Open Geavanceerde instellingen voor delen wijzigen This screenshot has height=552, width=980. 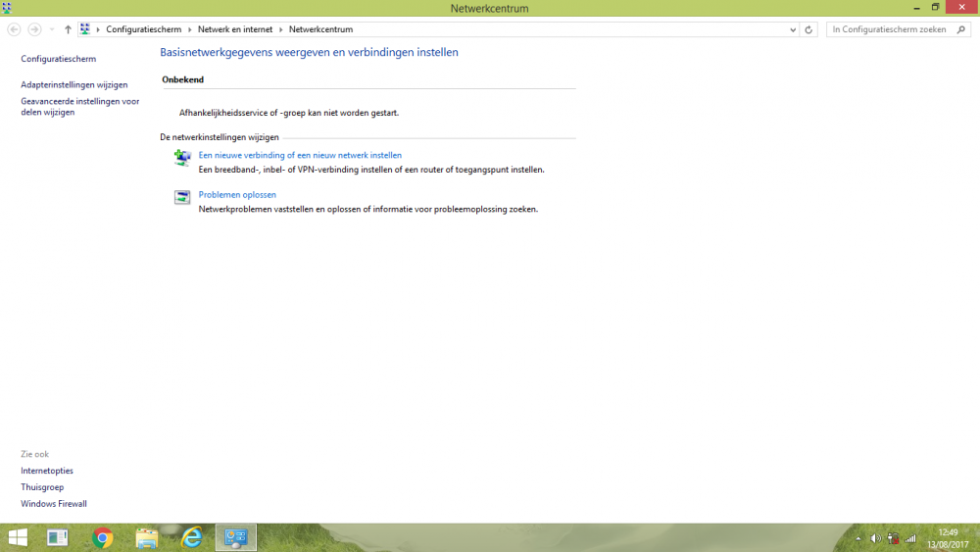point(80,107)
